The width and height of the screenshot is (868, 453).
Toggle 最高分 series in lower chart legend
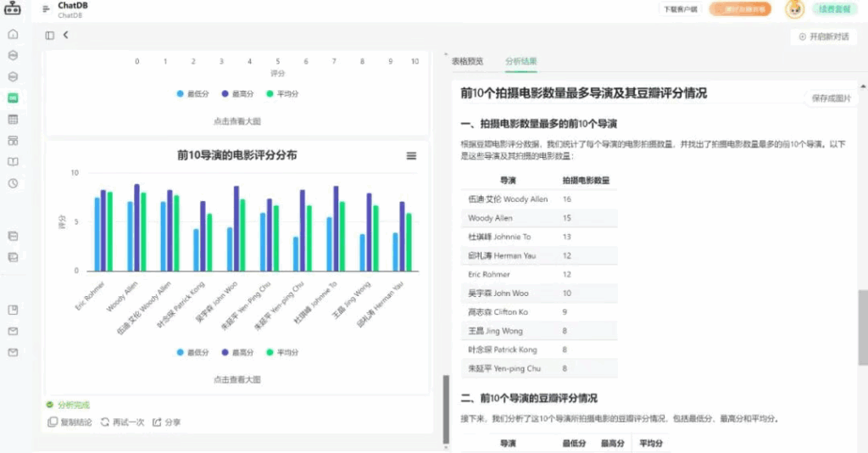pyautogui.click(x=238, y=352)
